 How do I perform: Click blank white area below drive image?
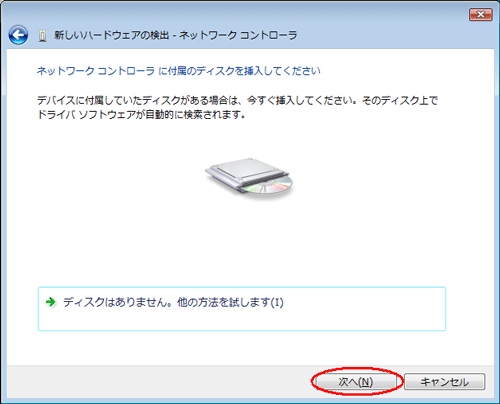point(249,240)
